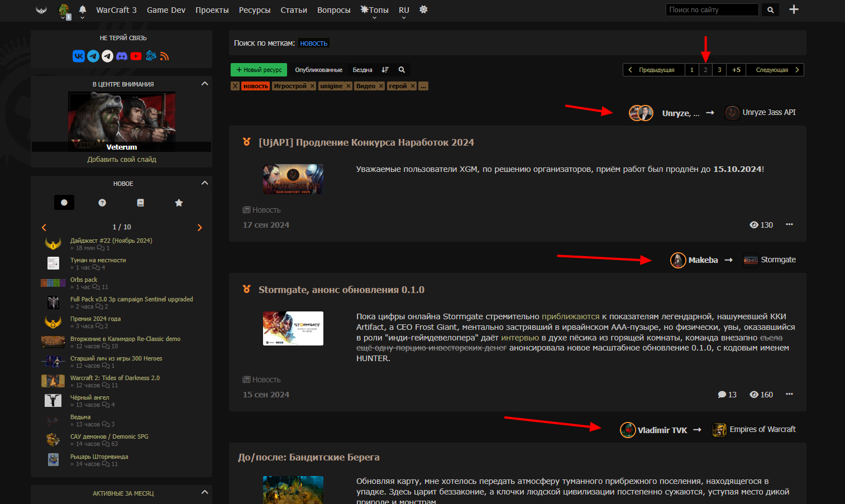Open the Veterum featured slide
845x504 pixels.
(x=122, y=122)
